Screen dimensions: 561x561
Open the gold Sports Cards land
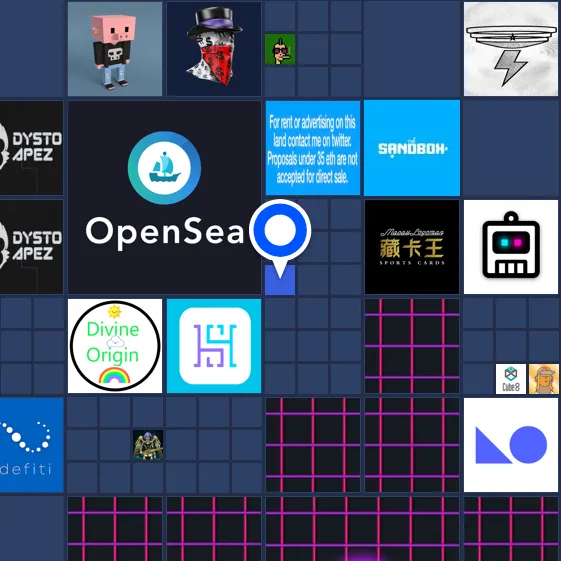pos(412,247)
